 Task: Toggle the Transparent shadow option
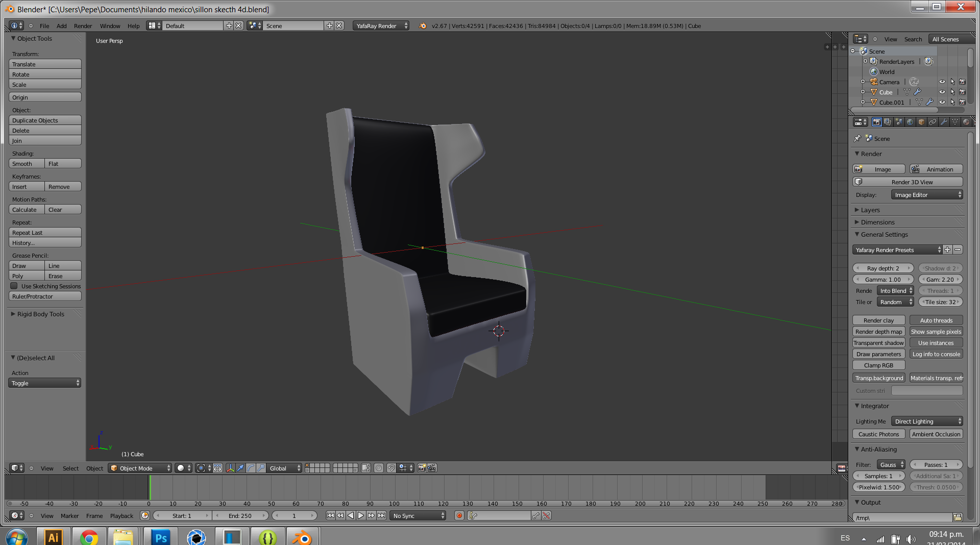pos(878,343)
